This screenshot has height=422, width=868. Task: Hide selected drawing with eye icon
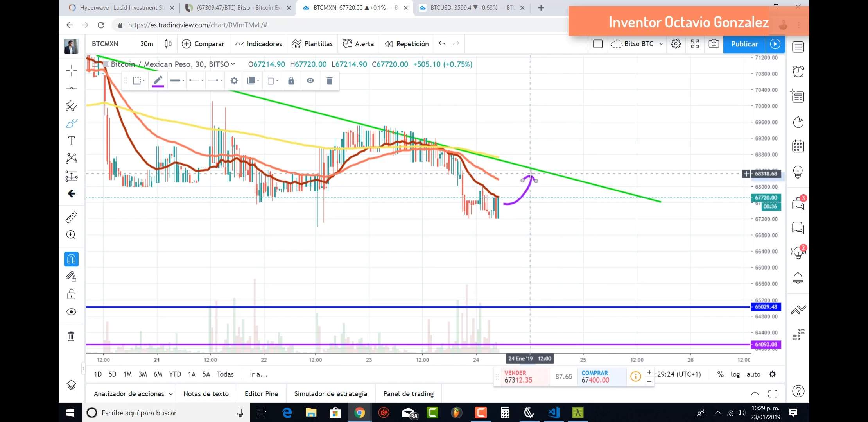(310, 80)
